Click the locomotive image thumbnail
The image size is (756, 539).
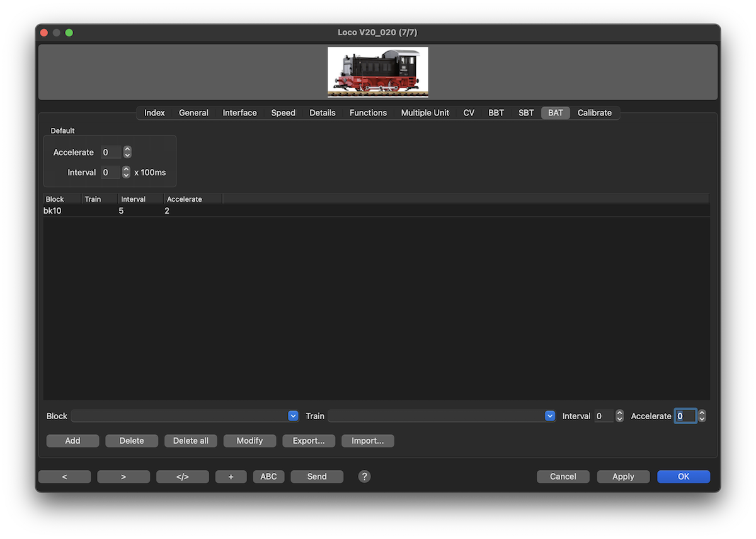pyautogui.click(x=377, y=72)
